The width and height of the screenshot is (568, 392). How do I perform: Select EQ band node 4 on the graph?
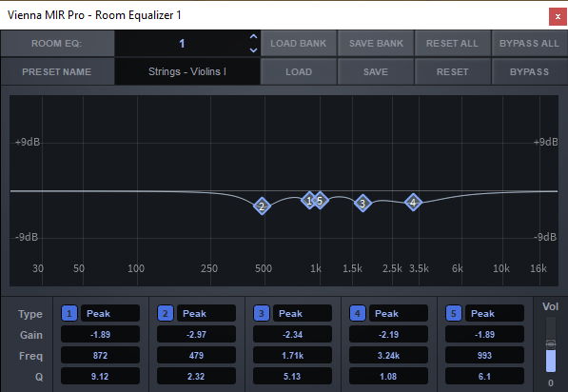pyautogui.click(x=413, y=202)
